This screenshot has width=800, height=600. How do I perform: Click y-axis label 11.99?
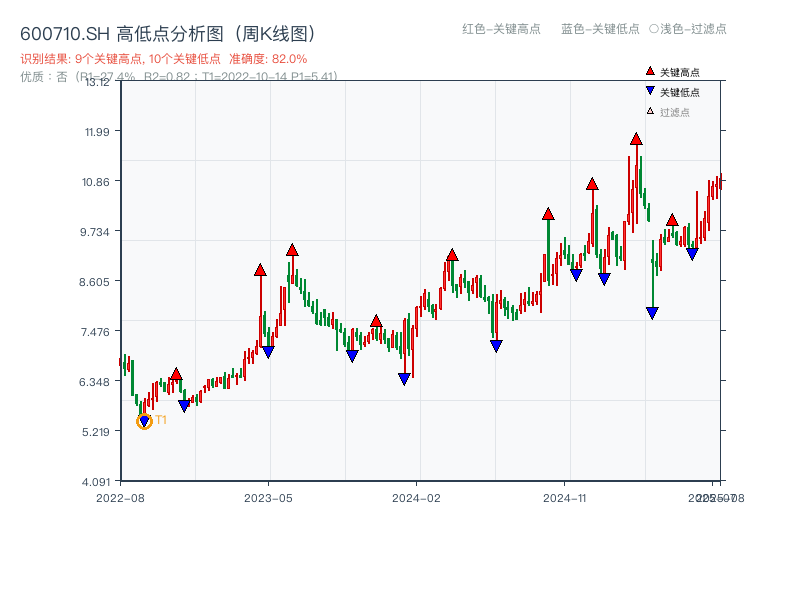(97, 132)
